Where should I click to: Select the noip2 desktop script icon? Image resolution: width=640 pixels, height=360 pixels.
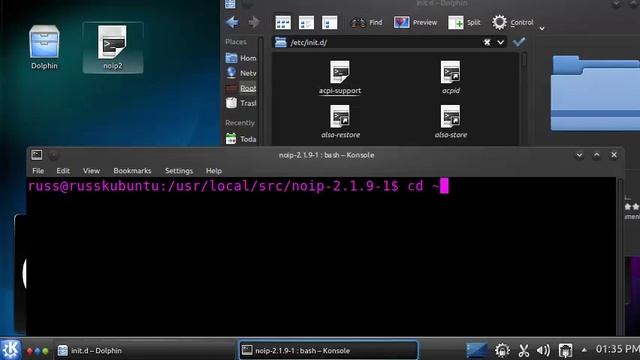[x=113, y=47]
